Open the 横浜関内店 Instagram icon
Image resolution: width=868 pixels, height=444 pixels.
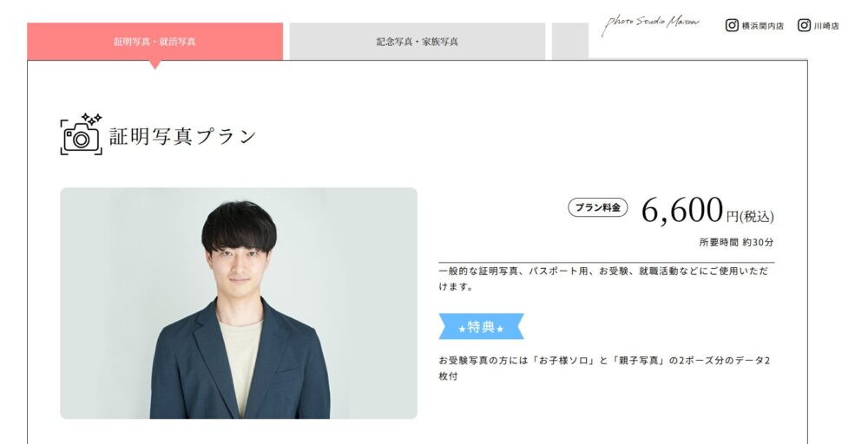pos(732,25)
